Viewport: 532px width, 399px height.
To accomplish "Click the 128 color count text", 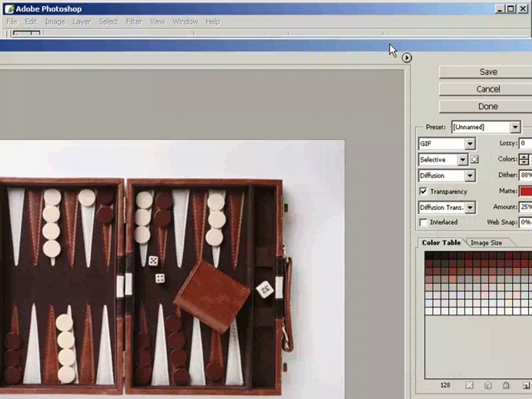I will pos(445,385).
